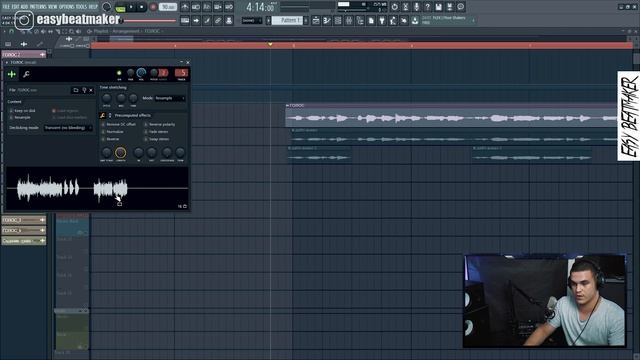Screen dimensions: 640x360
Task: Click the save floppy disk icon
Action: [x=438, y=7]
